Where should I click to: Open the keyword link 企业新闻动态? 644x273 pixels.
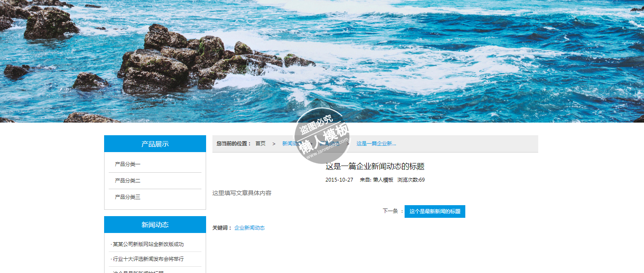point(250,228)
